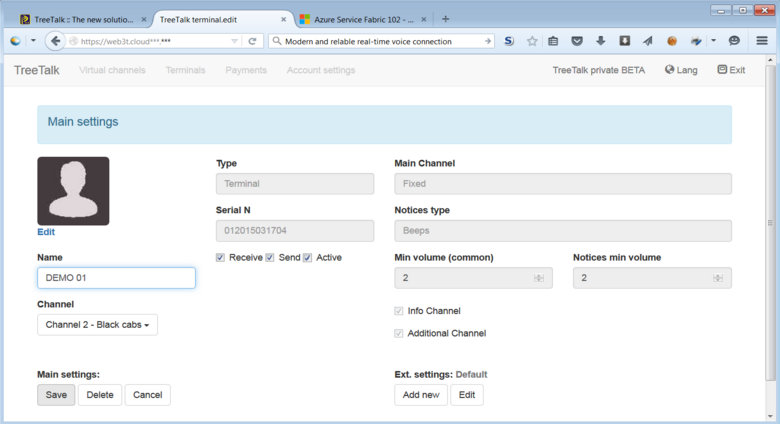The width and height of the screenshot is (780, 424).
Task: Click the Pocket shield icon
Action: pos(577,41)
